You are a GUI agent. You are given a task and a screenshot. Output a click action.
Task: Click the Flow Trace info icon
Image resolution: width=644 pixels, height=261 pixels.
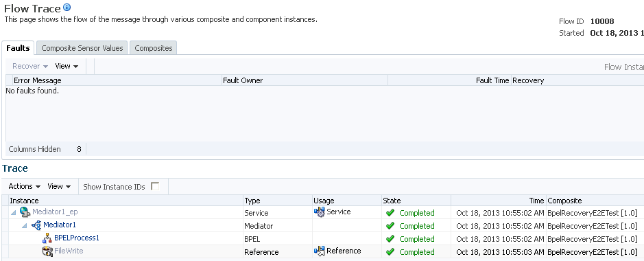(x=67, y=8)
